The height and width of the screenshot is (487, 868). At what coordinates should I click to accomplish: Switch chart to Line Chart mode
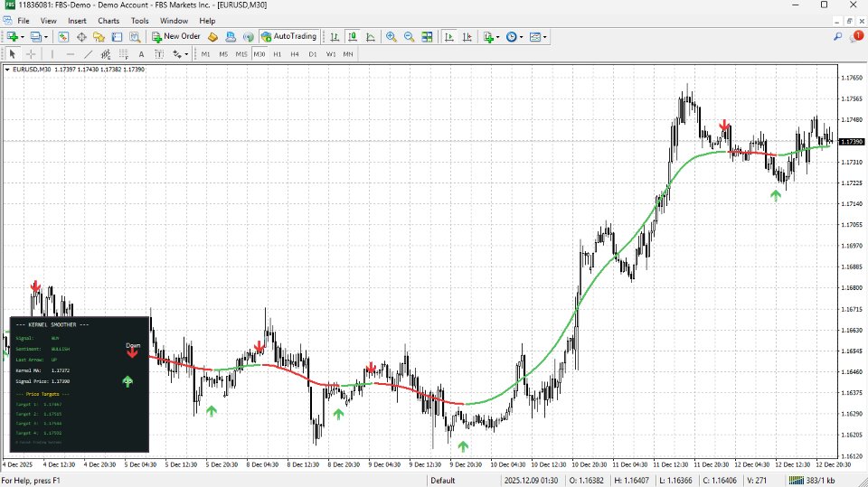pos(371,36)
